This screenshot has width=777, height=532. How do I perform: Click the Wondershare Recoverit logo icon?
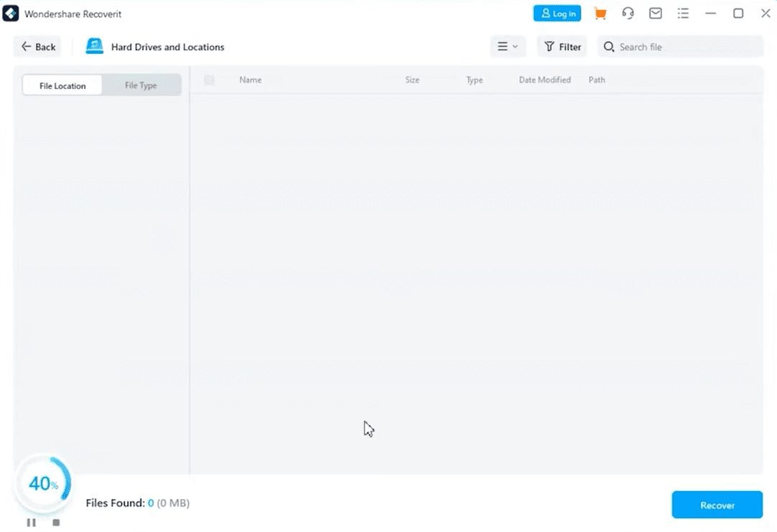point(11,14)
